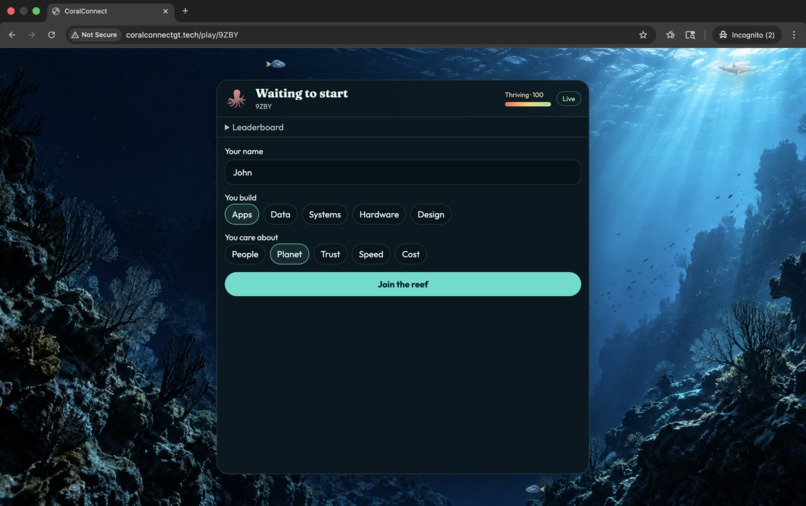Screen dimensions: 806x506
Task: Select the Systems build chip
Action: click(325, 214)
